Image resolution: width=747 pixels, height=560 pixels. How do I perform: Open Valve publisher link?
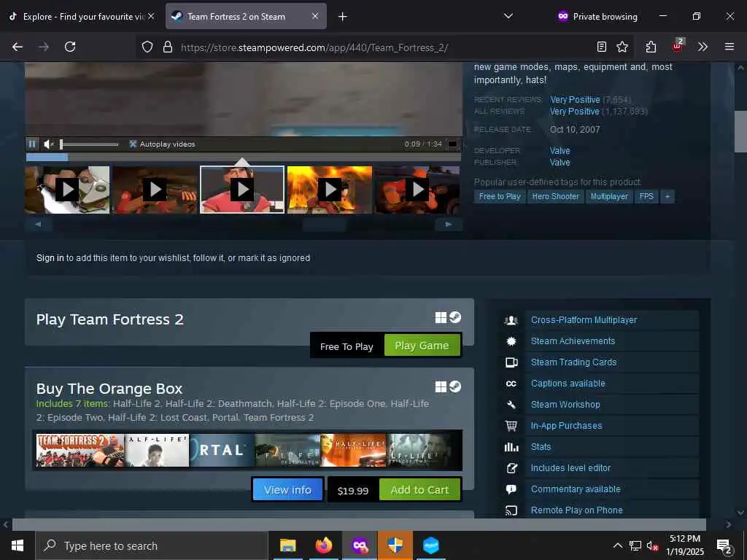coord(560,163)
